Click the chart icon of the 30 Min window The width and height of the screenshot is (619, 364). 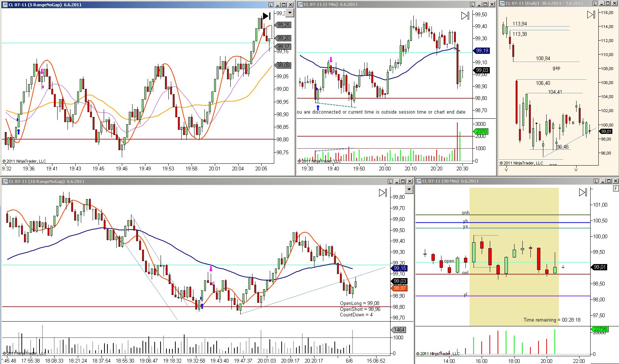tap(419, 181)
